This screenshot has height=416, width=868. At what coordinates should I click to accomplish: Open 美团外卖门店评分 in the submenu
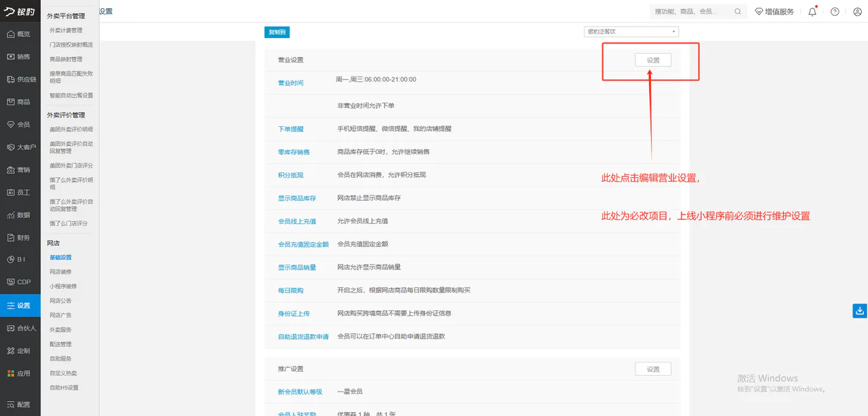(71, 166)
